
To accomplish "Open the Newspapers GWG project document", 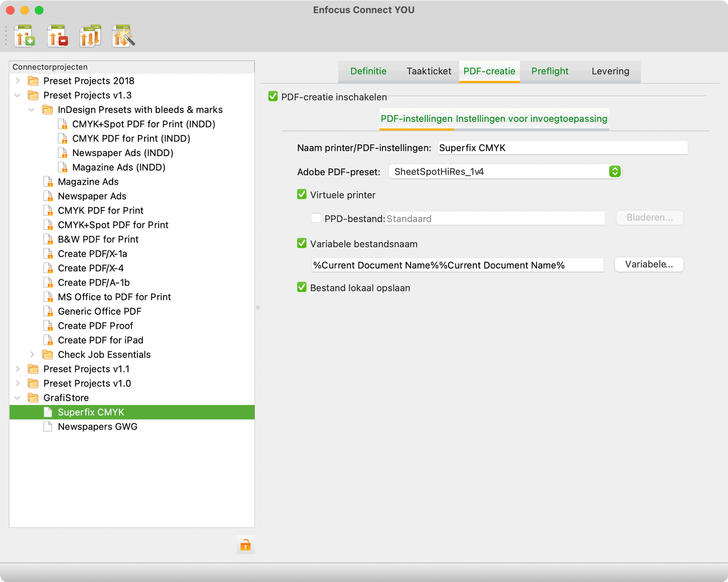I will [97, 427].
